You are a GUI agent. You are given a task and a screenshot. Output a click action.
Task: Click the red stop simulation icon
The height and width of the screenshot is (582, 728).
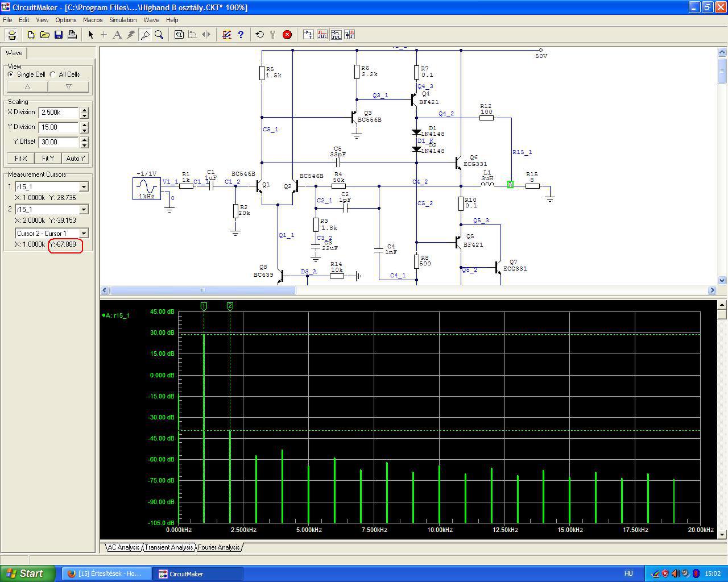point(287,35)
